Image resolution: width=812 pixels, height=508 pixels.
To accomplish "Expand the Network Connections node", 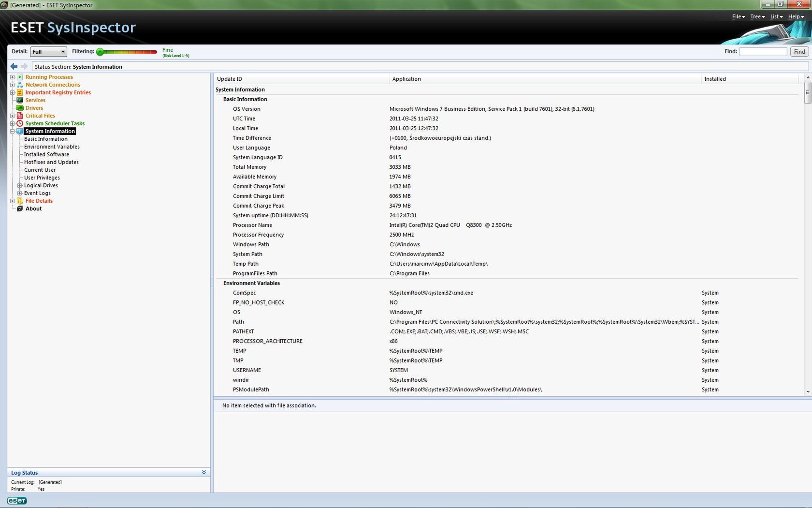I will [x=12, y=85].
